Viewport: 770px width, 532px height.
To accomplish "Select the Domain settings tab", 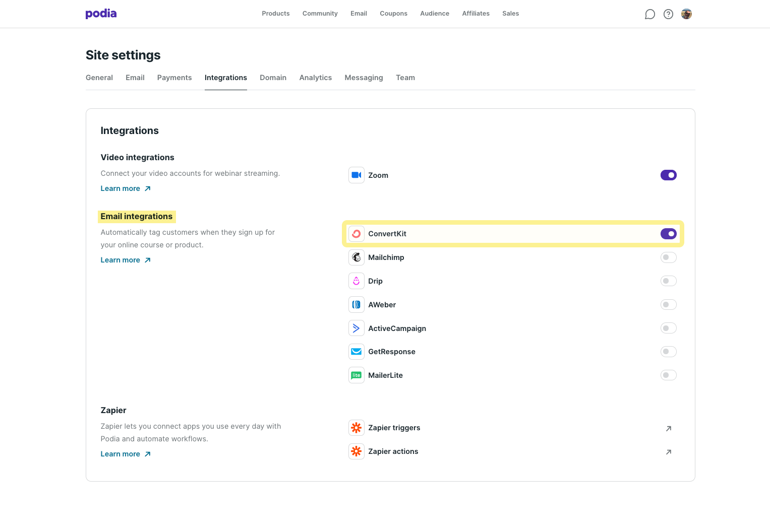I will pos(273,77).
